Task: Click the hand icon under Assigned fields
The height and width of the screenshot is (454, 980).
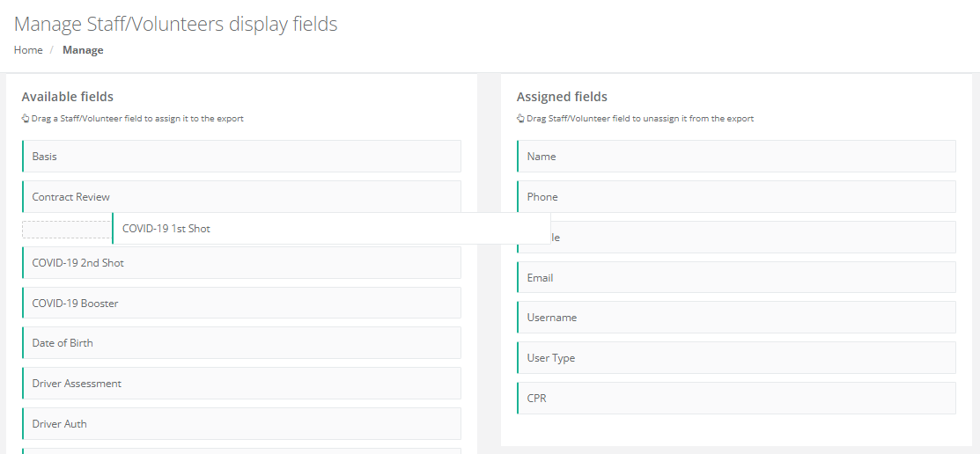Action: tap(520, 118)
